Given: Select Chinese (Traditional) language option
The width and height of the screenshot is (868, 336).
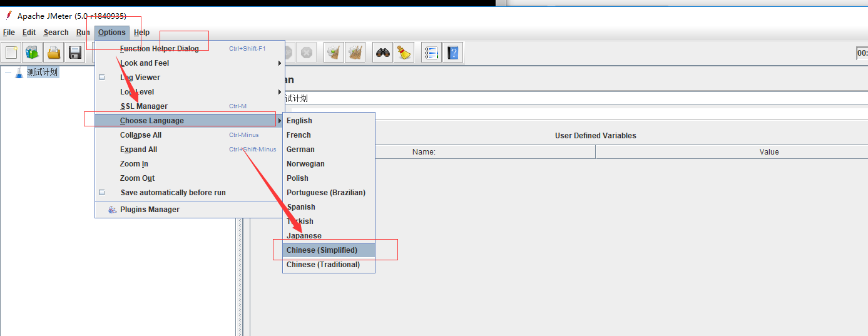Looking at the screenshot, I should point(323,265).
